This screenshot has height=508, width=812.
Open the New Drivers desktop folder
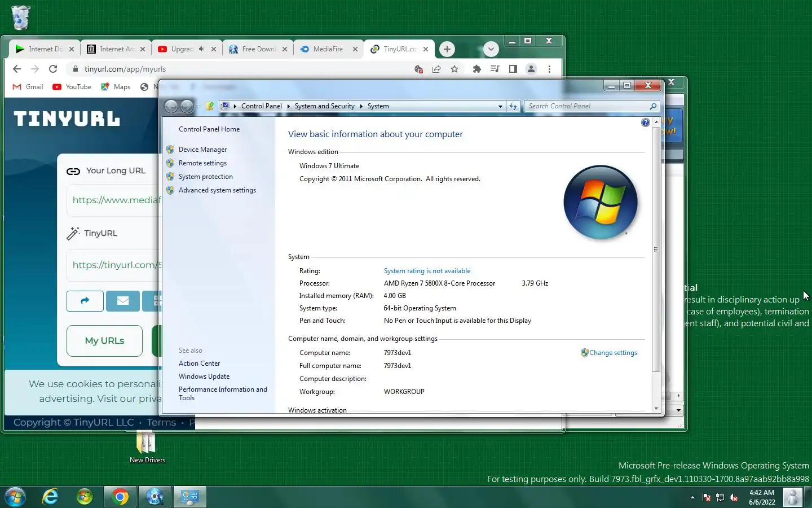(147, 448)
